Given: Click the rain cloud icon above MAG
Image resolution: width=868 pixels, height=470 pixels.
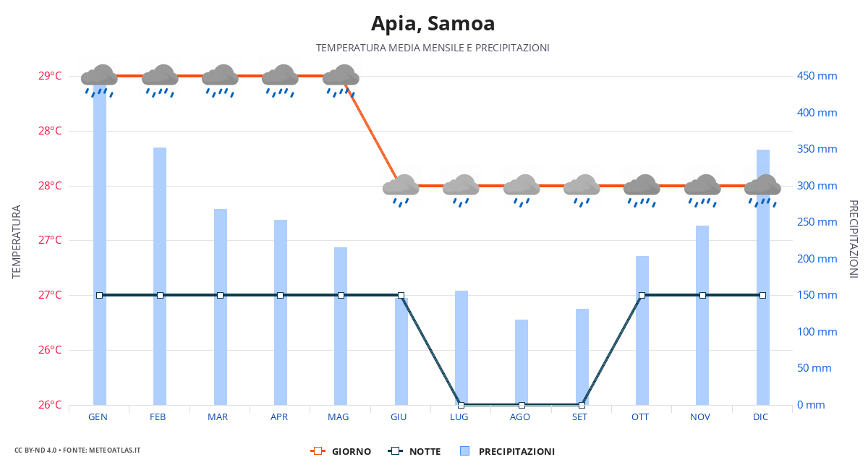Looking at the screenshot, I should 341,80.
